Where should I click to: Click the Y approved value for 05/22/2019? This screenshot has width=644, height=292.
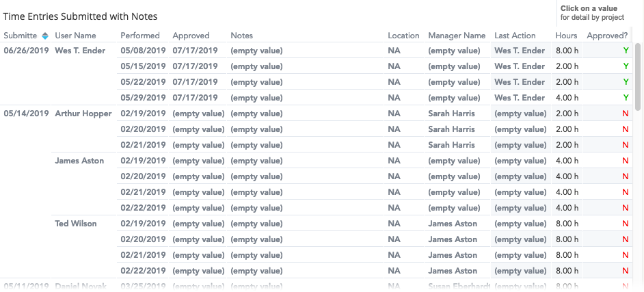tap(626, 82)
